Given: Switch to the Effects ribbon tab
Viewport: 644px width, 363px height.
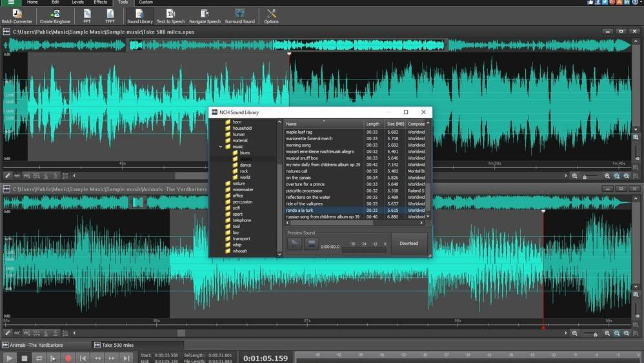Looking at the screenshot, I should (100, 3).
